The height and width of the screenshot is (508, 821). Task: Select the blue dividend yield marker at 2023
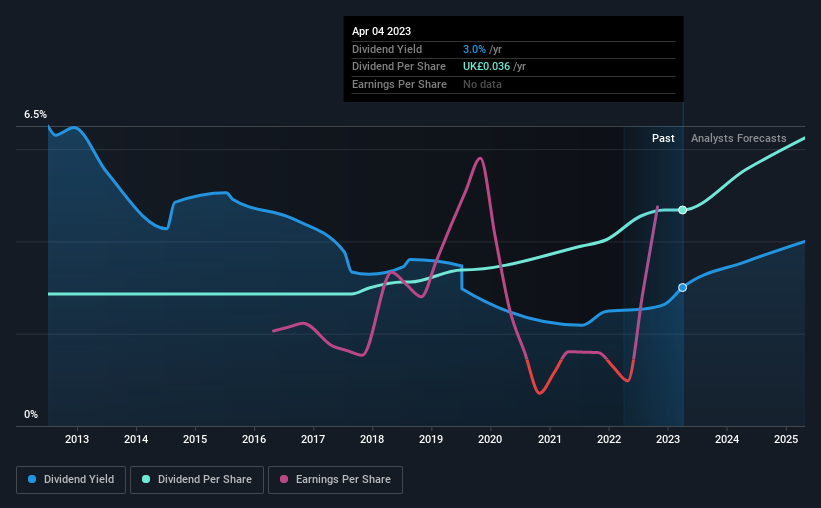coord(682,288)
